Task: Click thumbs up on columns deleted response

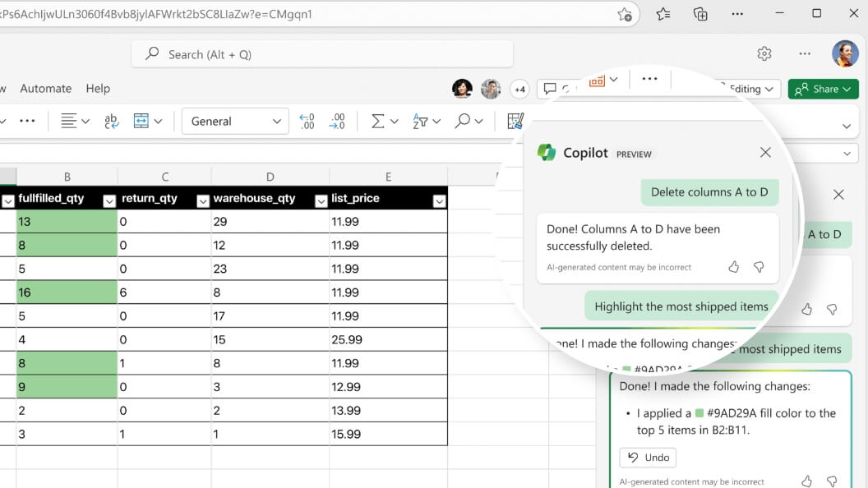Action: (x=734, y=267)
